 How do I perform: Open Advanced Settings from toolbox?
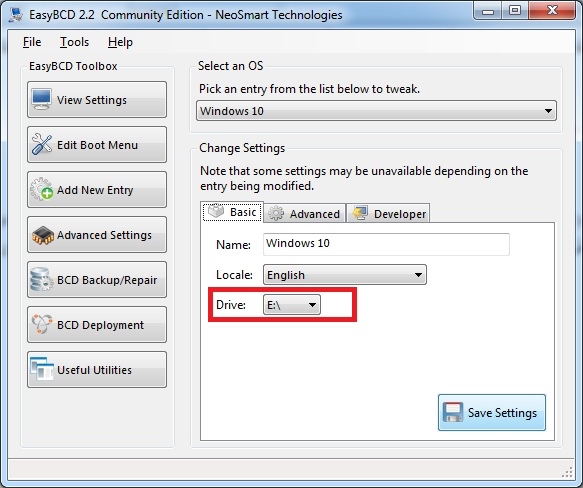[x=97, y=235]
